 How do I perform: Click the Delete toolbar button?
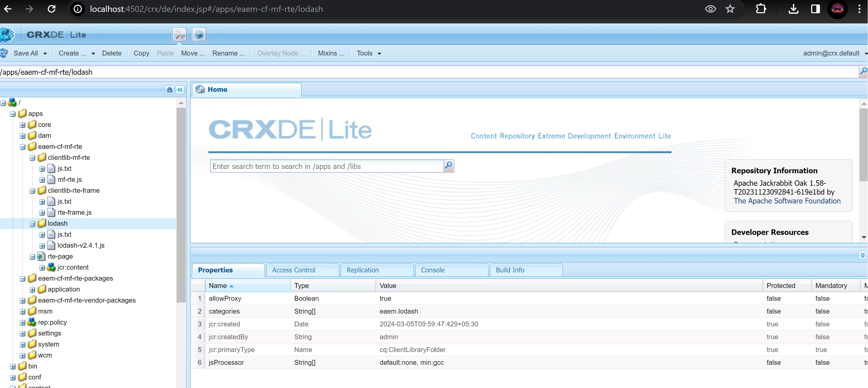click(112, 53)
